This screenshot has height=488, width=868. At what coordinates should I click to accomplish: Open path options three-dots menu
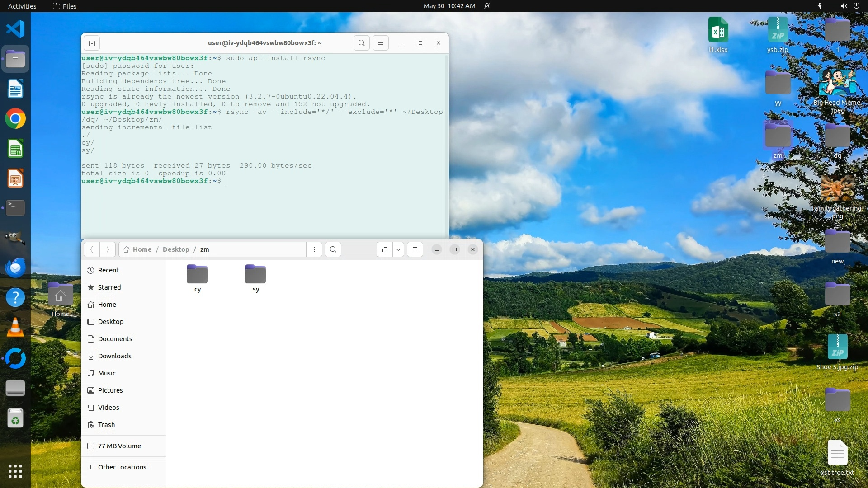[x=314, y=249]
